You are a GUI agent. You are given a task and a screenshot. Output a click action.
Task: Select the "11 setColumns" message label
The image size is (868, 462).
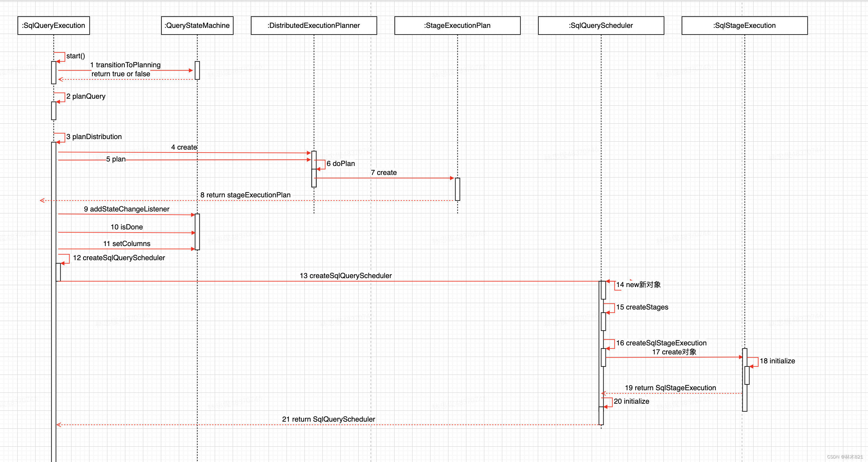click(127, 244)
